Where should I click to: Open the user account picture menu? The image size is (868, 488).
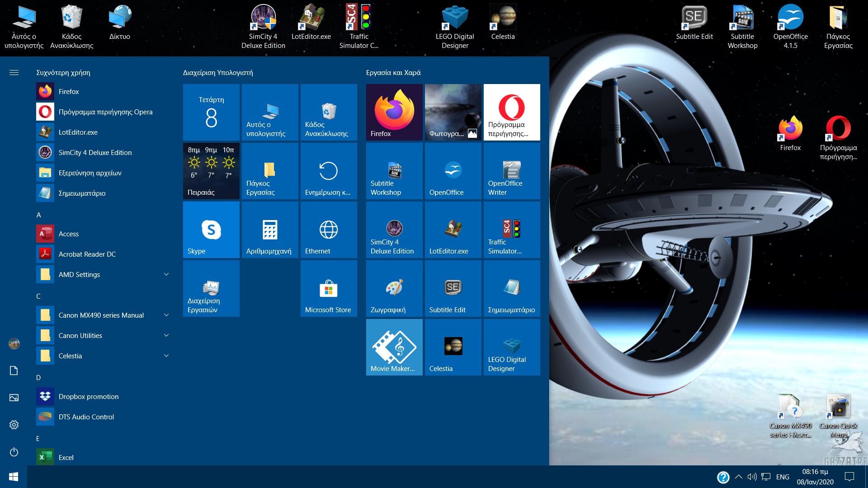pyautogui.click(x=14, y=344)
